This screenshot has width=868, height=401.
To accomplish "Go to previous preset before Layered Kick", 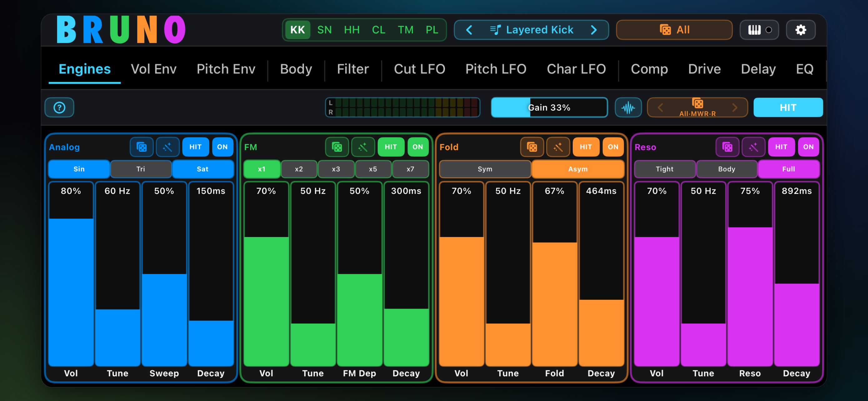I will click(x=469, y=30).
